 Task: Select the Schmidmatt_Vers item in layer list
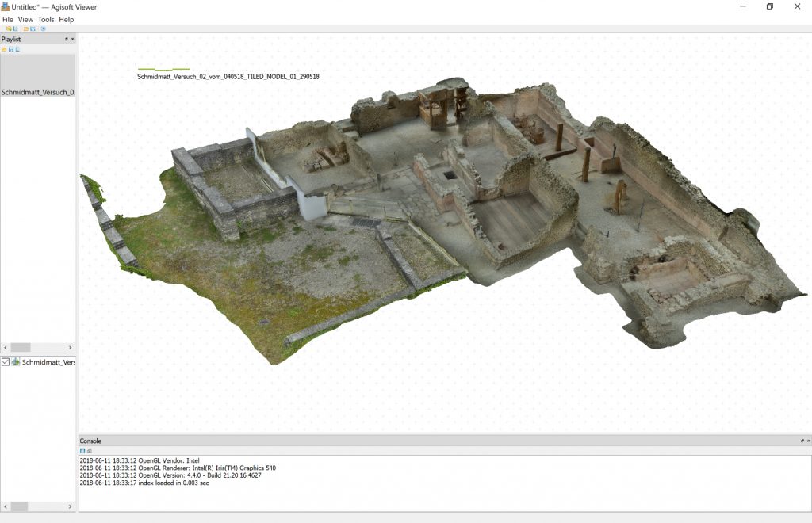tap(48, 362)
